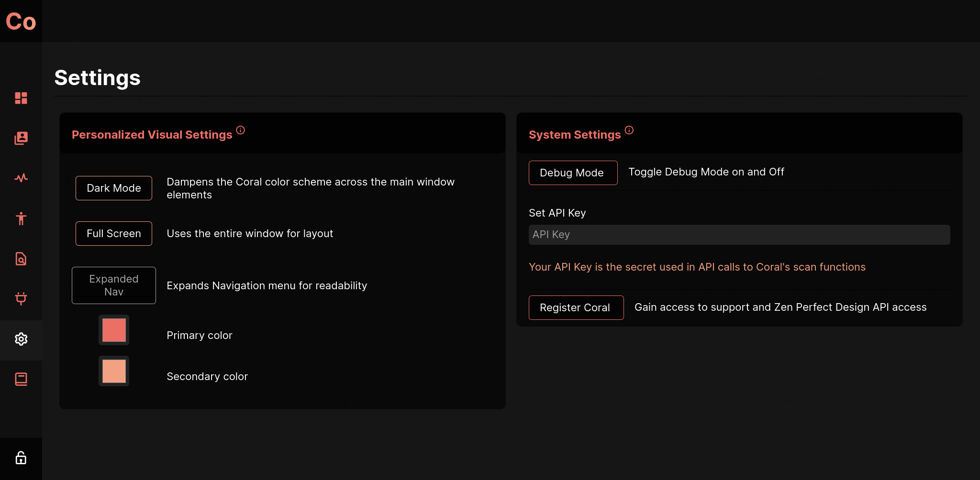Show Personalized Visual Settings info tooltip
This screenshot has height=480, width=980.
coord(241,130)
